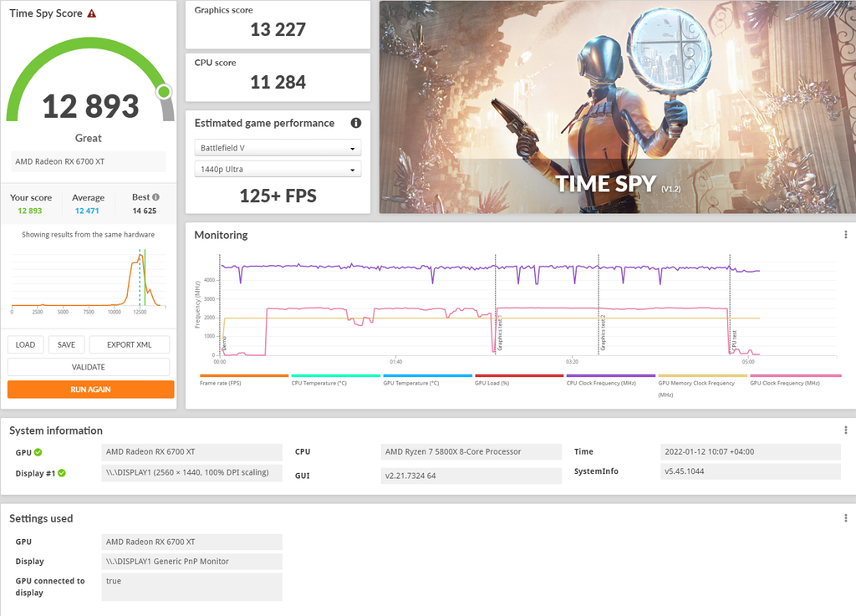856x616 pixels.
Task: Open the System information three-dot menu
Action: tap(846, 430)
